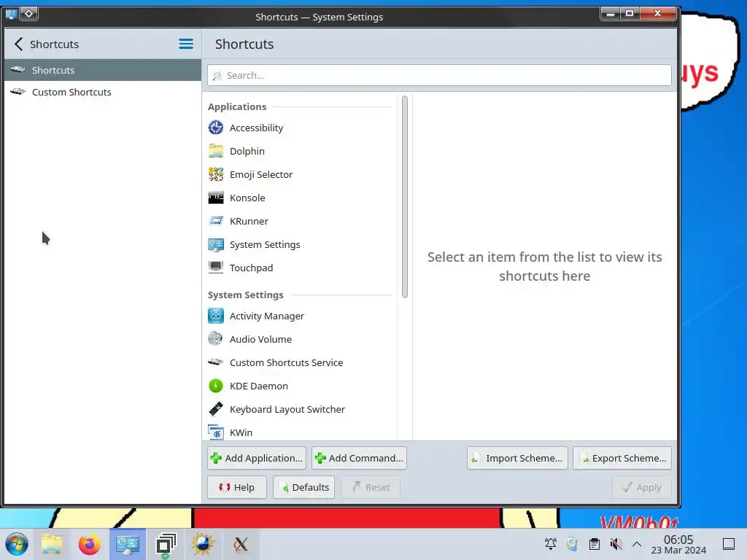
Task: Click the Accessibility application icon
Action: (216, 128)
